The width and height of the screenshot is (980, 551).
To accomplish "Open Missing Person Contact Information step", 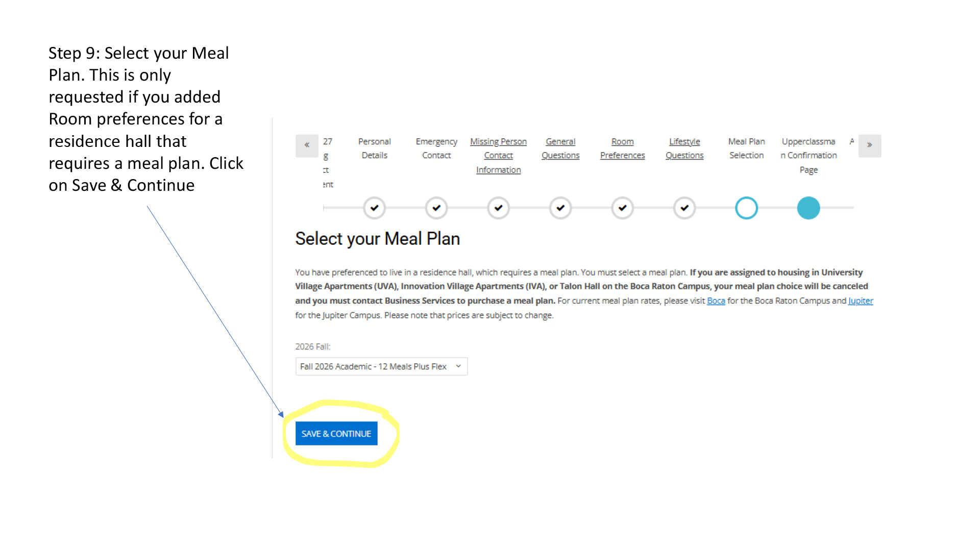I will coord(498,156).
